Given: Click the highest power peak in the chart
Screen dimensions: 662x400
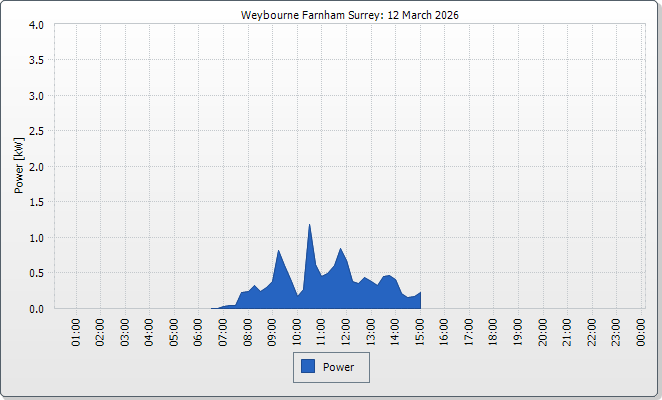Looking at the screenshot, I should [x=310, y=225].
